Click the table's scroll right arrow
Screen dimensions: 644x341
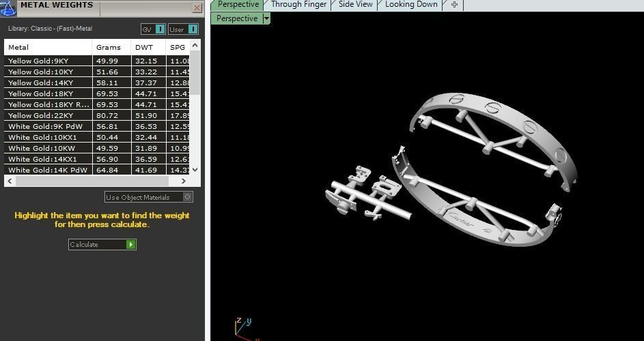(x=184, y=181)
